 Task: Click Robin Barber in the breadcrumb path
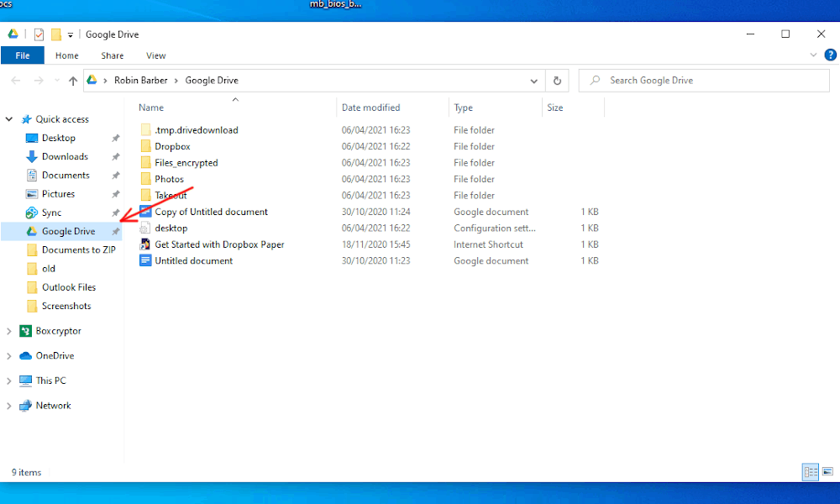click(x=140, y=81)
